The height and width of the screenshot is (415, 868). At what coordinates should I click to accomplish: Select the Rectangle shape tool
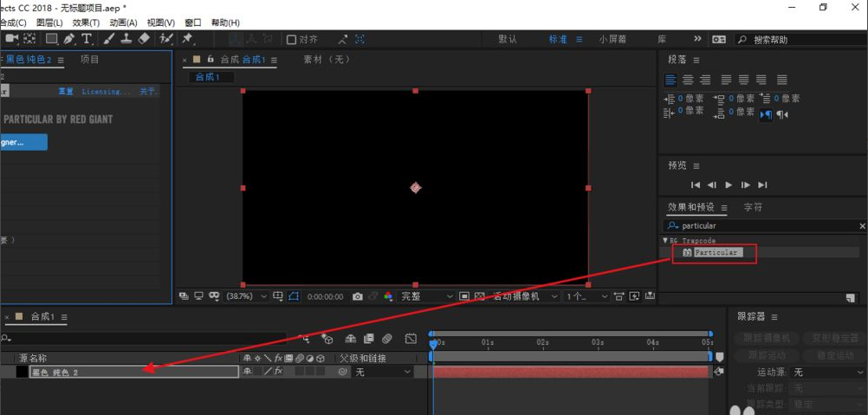click(51, 39)
